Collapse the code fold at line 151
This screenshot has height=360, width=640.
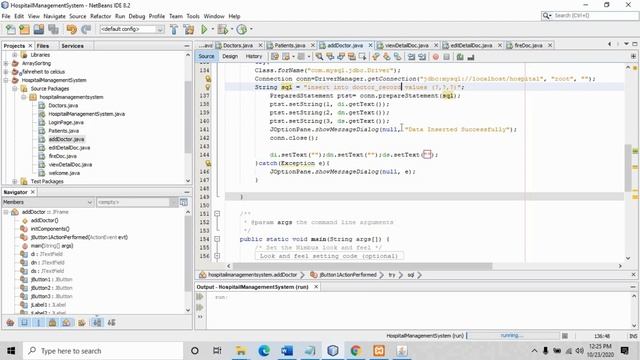pos(217,213)
